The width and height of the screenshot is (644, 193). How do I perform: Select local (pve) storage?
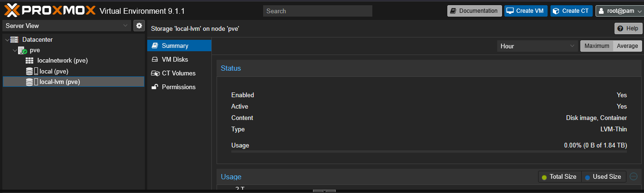(x=74, y=72)
